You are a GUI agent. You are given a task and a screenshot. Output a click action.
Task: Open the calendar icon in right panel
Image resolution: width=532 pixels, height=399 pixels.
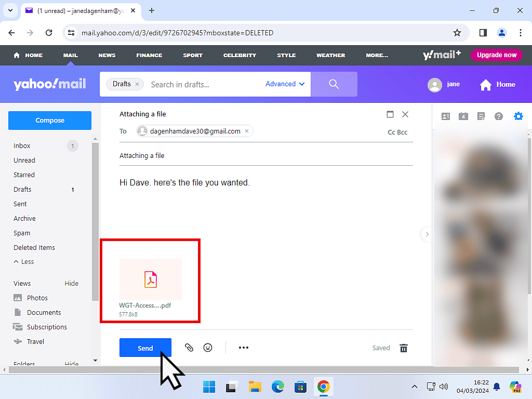pyautogui.click(x=463, y=116)
